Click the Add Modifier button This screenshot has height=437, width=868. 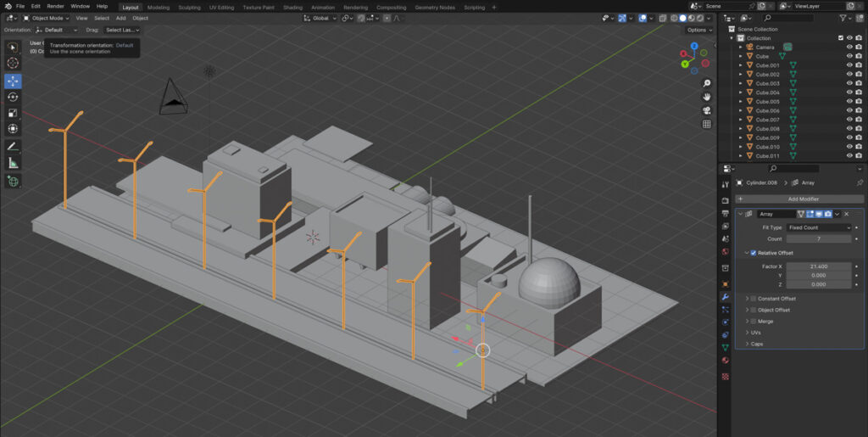coord(803,199)
